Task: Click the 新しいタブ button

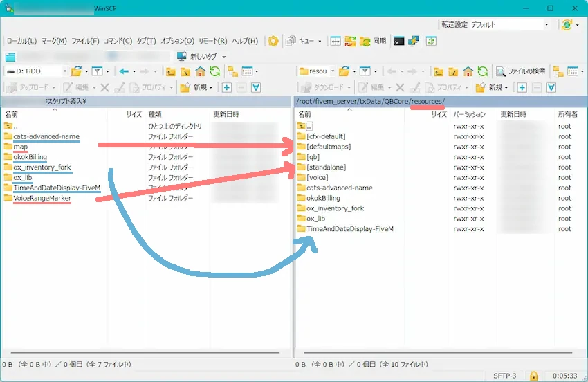Action: coord(198,57)
